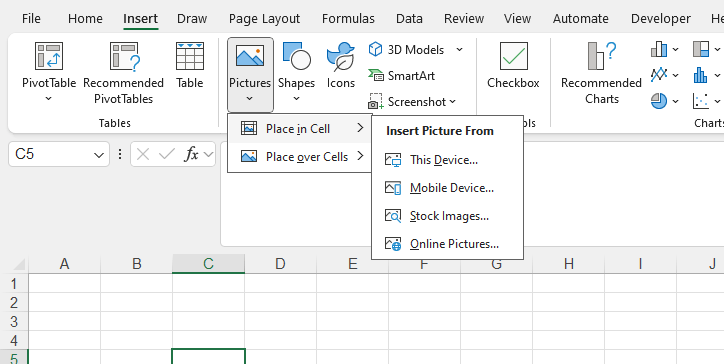The width and height of the screenshot is (724, 364).
Task: Click the column or bar chart icon
Action: point(659,49)
